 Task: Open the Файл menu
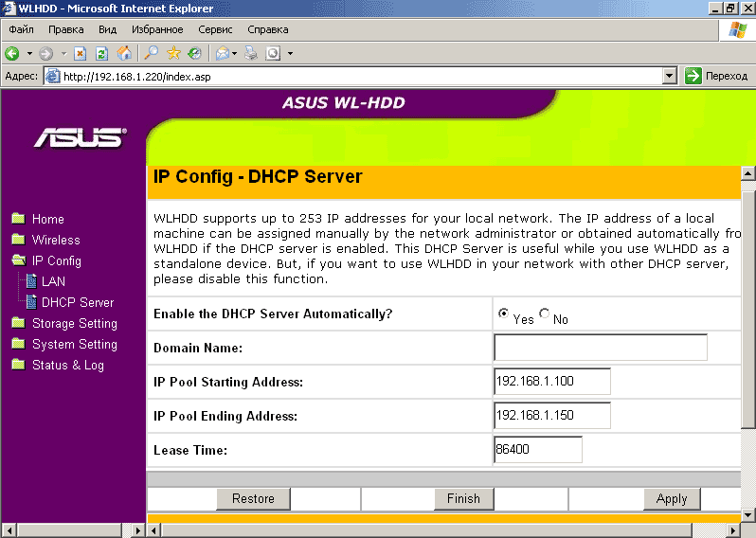[x=21, y=29]
